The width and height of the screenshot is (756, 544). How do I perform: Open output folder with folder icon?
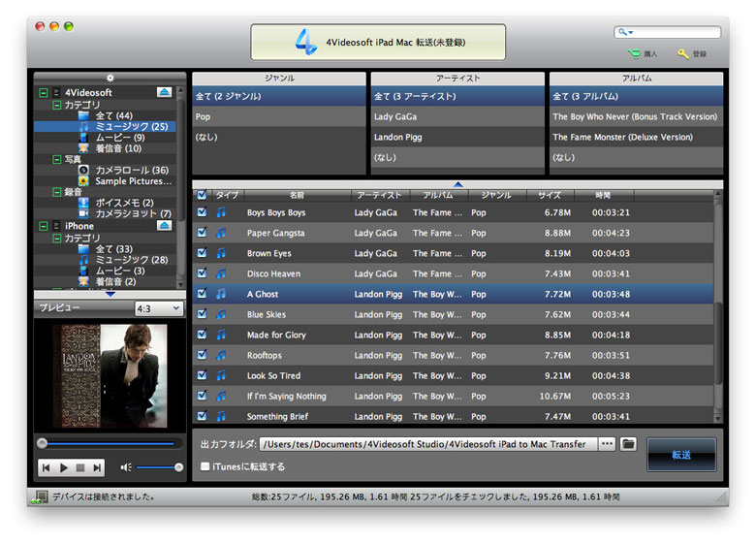tap(629, 444)
